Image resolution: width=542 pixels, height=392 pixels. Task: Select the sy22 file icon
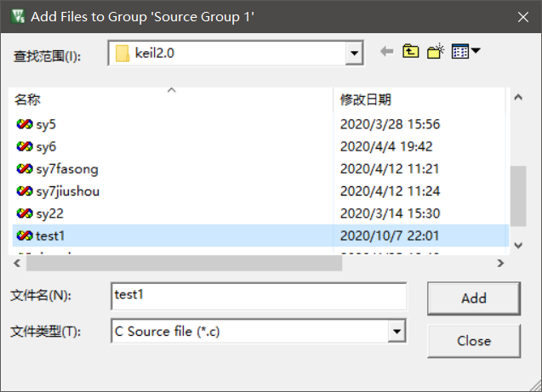click(x=25, y=213)
